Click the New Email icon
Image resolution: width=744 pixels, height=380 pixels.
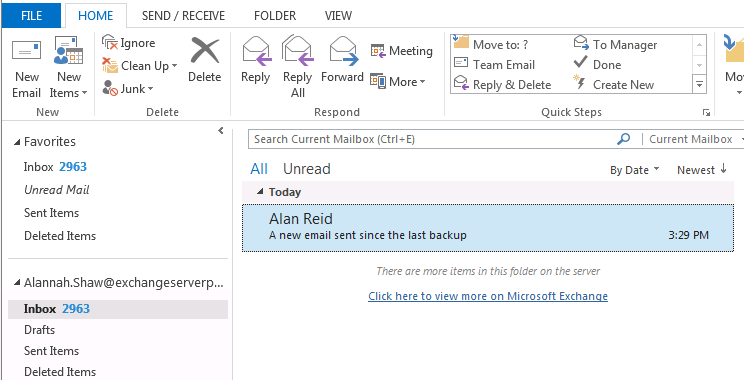(26, 50)
